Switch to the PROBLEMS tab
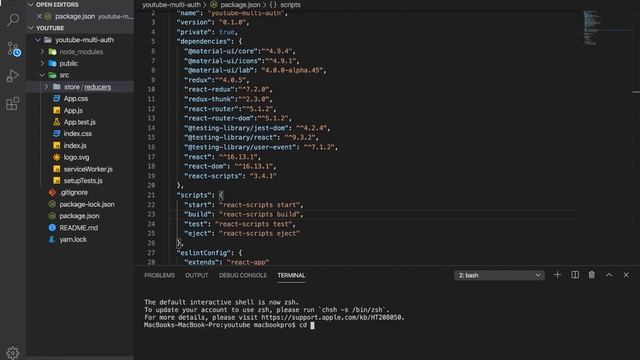 click(x=159, y=276)
